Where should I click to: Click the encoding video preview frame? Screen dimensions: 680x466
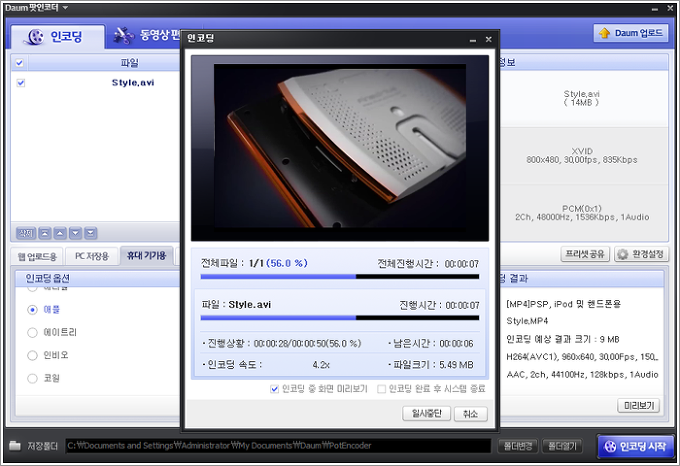tap(340, 148)
